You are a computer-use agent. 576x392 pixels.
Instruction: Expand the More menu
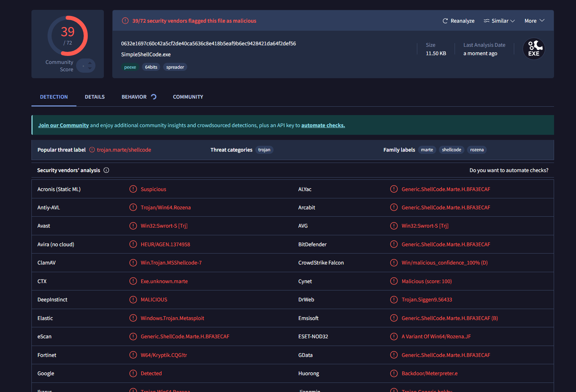coord(534,21)
